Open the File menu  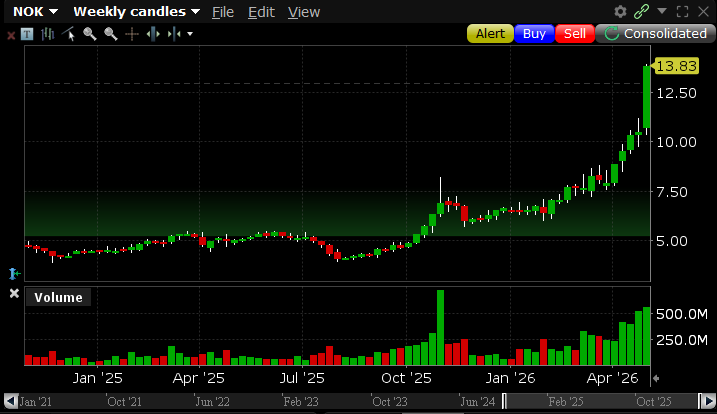(223, 12)
